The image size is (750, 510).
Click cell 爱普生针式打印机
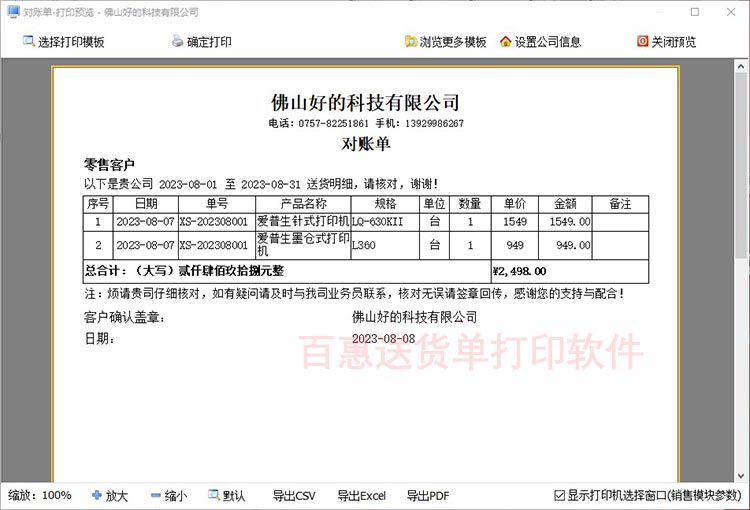[303, 222]
